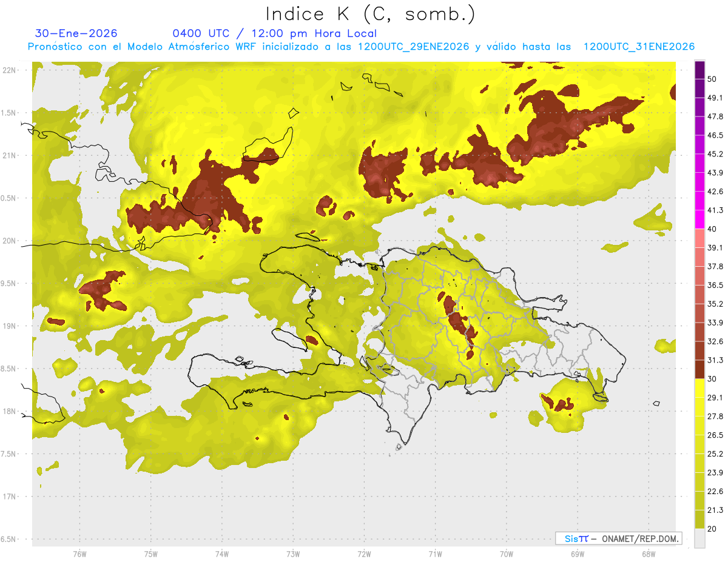Viewport: 728px width, 562px height.
Task: Click the longitude label "74W"
Action: coord(221,554)
